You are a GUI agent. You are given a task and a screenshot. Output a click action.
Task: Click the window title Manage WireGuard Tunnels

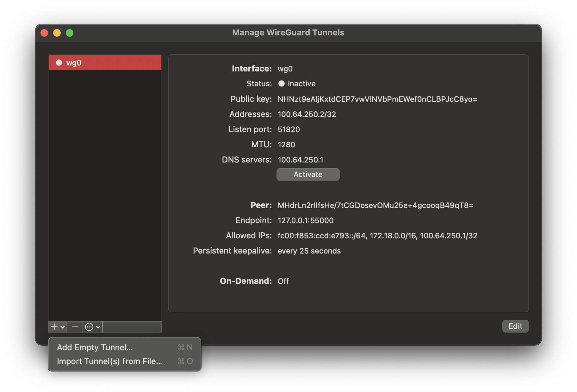coord(288,33)
